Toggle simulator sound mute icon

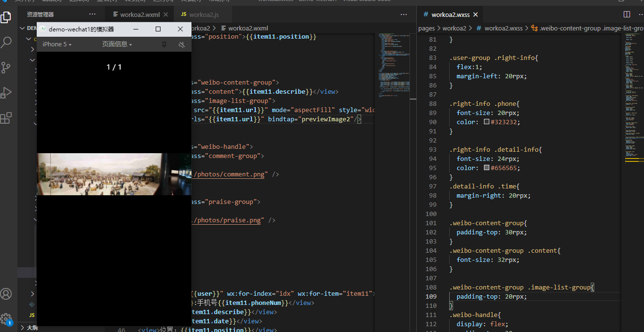point(182,44)
